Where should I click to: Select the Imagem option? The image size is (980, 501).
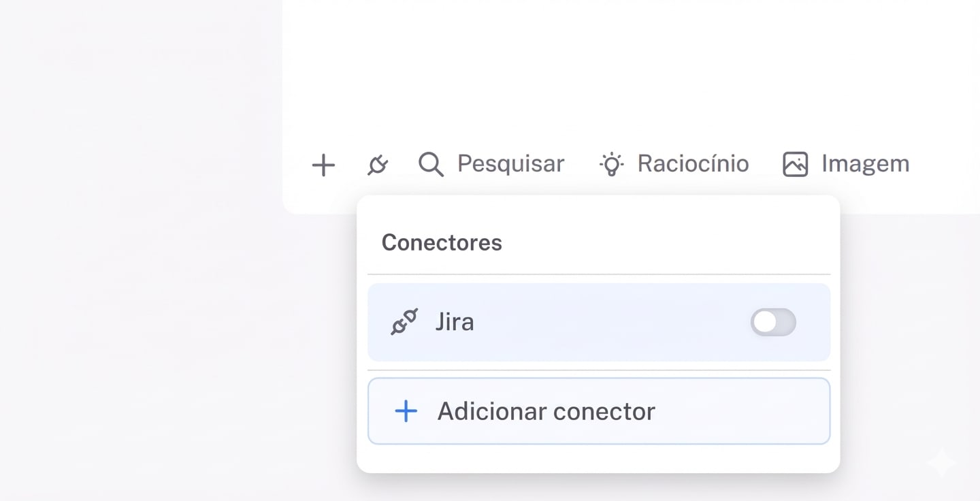(x=865, y=163)
